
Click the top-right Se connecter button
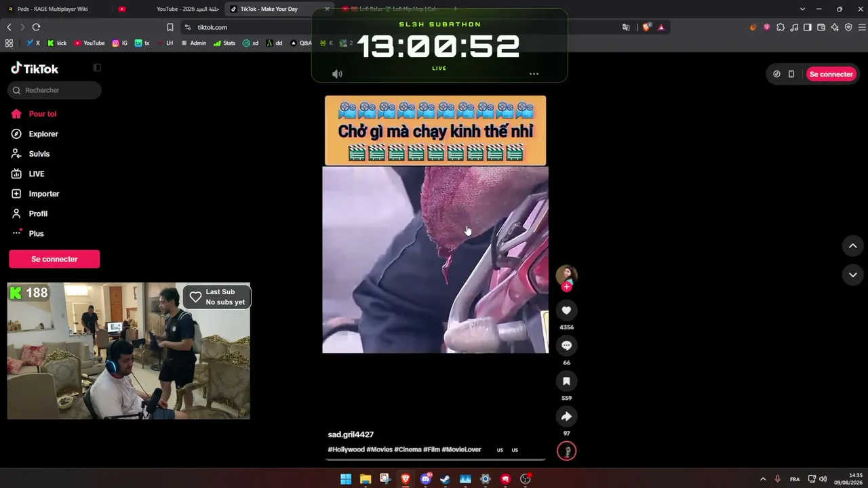(x=831, y=74)
